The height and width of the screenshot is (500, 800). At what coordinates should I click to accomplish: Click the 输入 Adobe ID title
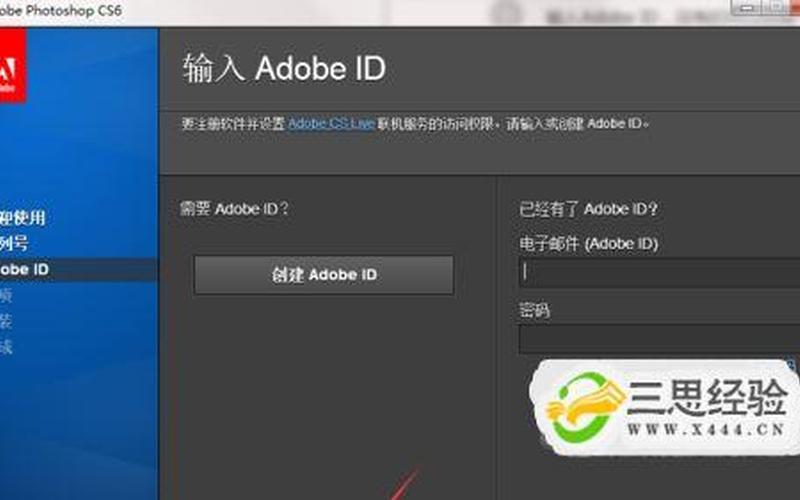pos(284,68)
